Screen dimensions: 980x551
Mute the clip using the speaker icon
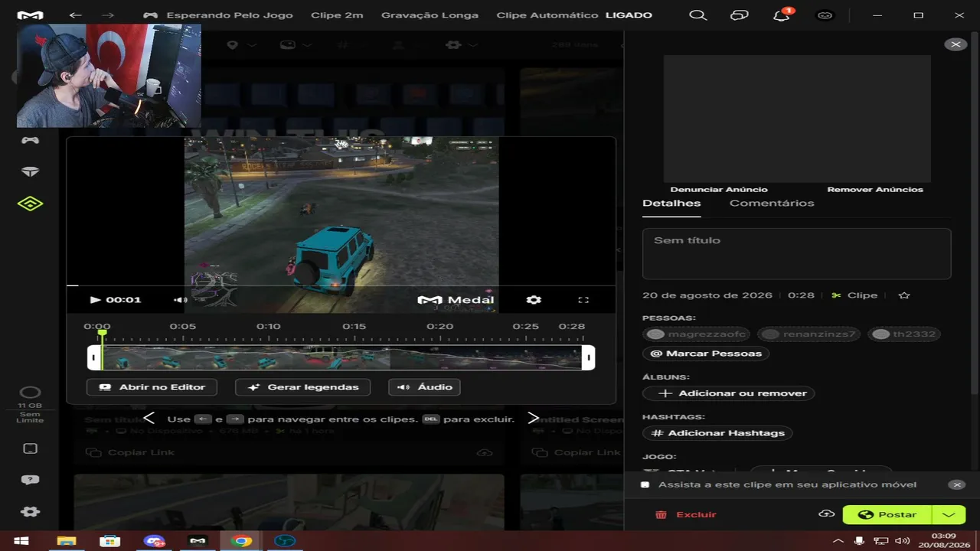pos(180,300)
